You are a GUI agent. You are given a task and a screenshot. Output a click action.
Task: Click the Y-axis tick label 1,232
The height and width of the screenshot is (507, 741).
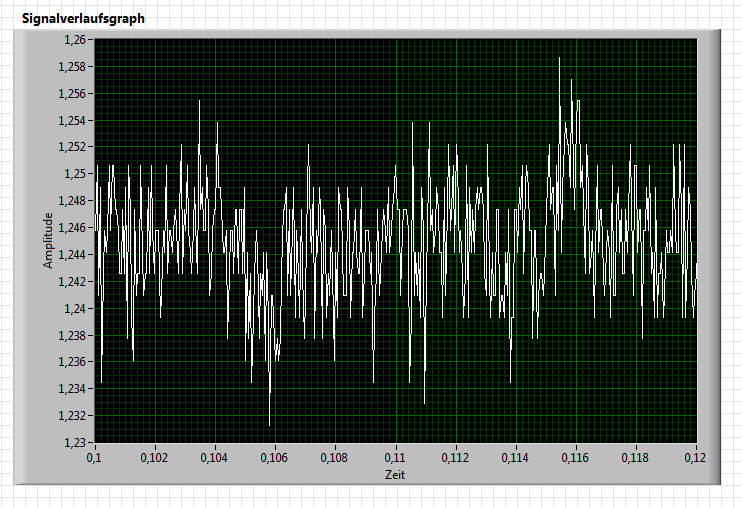click(72, 416)
